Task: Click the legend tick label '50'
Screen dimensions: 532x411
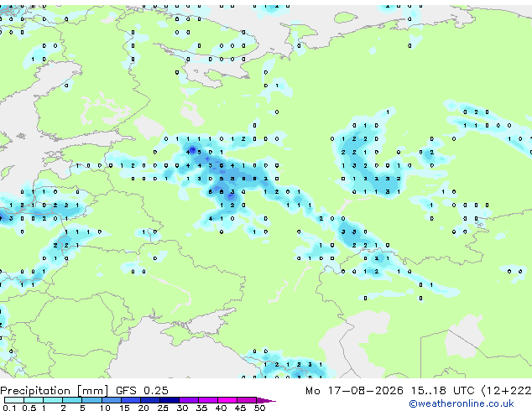Action: (x=259, y=408)
